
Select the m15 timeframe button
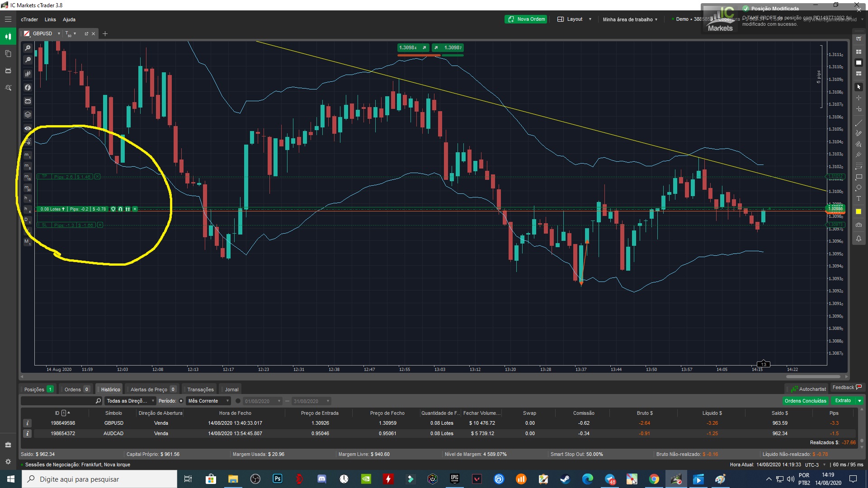coord(27,177)
